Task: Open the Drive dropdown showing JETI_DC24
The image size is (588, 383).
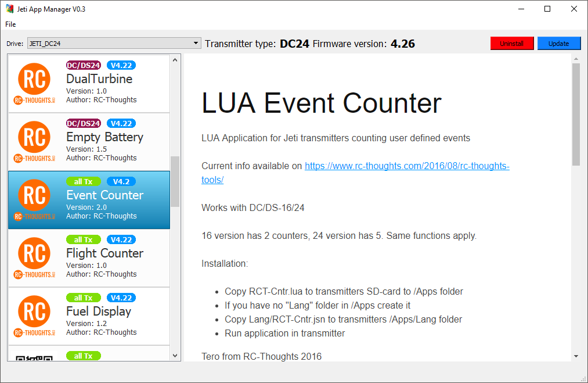Action: tap(114, 44)
